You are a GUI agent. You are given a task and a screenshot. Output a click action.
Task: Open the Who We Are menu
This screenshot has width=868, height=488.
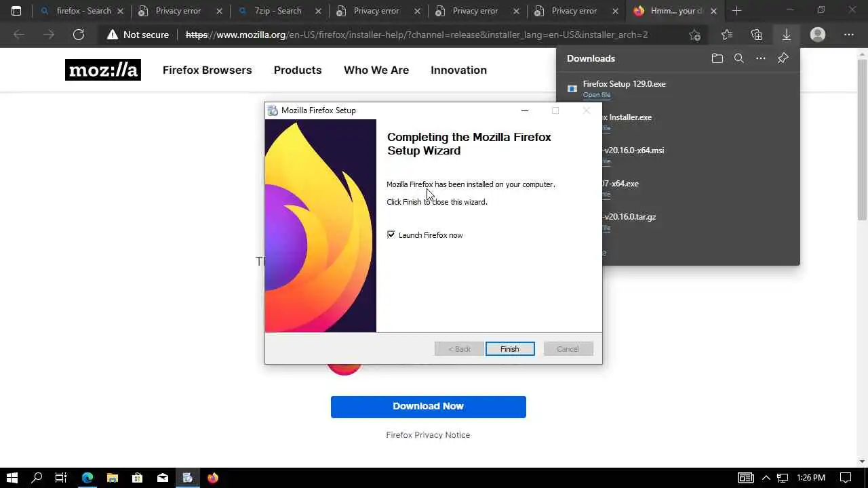point(376,70)
